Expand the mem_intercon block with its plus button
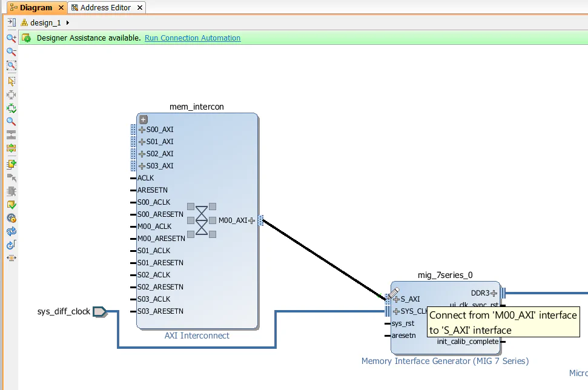Screen dimensions: 588x390 pyautogui.click(x=143, y=119)
